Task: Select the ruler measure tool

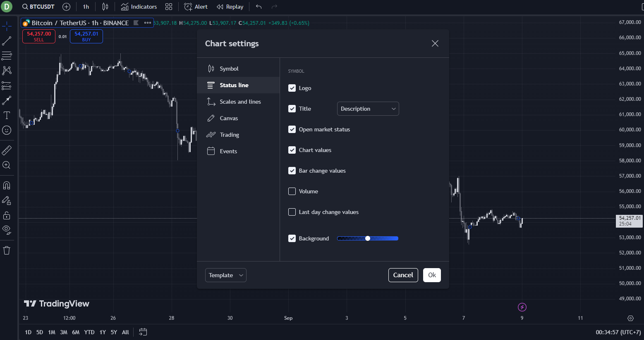Action: point(7,150)
